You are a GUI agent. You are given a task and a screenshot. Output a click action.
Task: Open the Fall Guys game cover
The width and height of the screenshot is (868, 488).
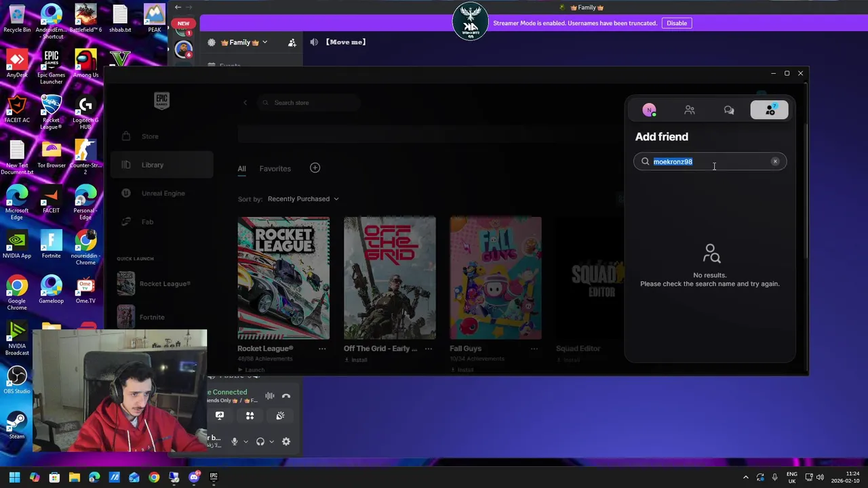[496, 278]
